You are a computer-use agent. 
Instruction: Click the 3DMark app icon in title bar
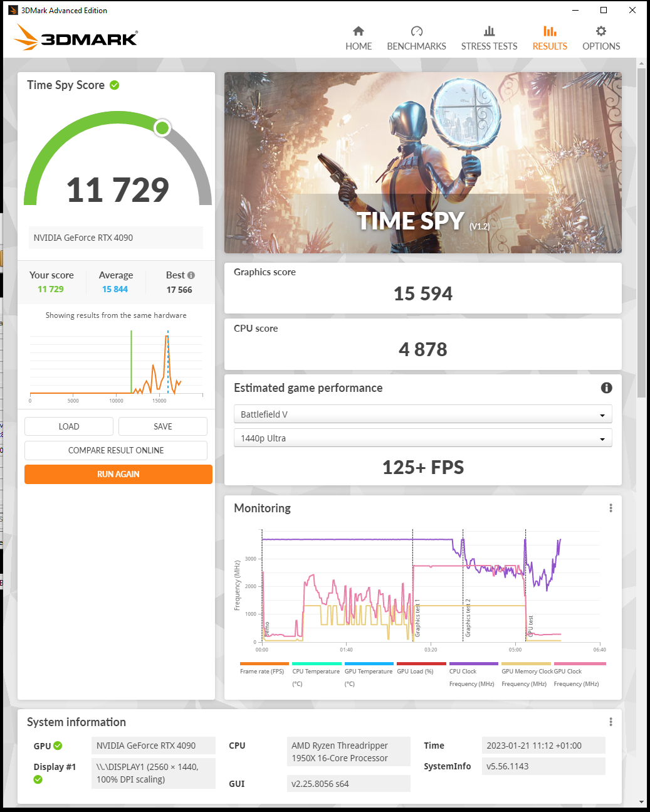13,10
